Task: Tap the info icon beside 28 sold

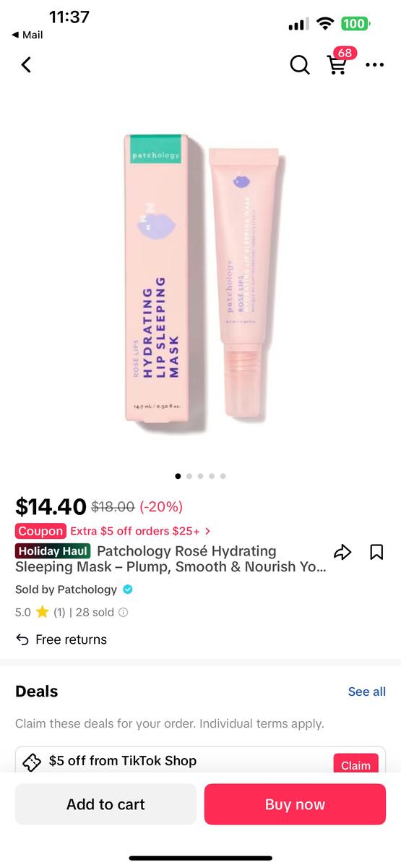Action: (123, 612)
